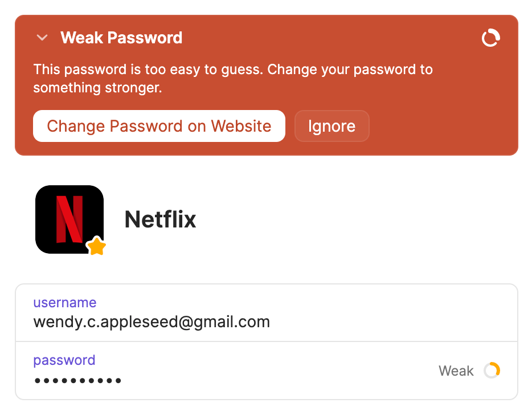Screen dimensions: 532x415
Task: Select the Netflix item title
Action: click(160, 219)
